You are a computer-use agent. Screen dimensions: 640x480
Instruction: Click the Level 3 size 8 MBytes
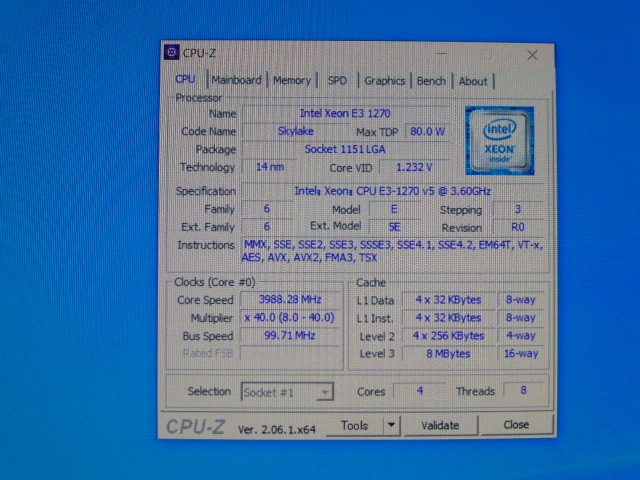pyautogui.click(x=449, y=353)
